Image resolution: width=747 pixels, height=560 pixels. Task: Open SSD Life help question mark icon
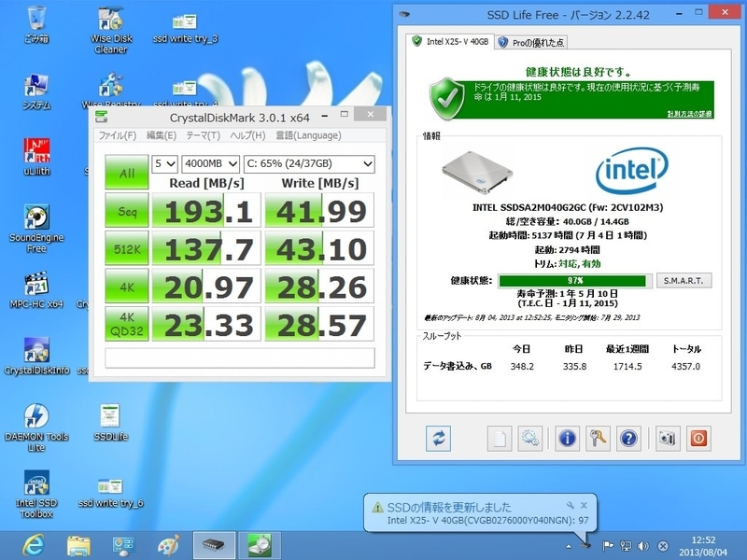click(x=628, y=438)
